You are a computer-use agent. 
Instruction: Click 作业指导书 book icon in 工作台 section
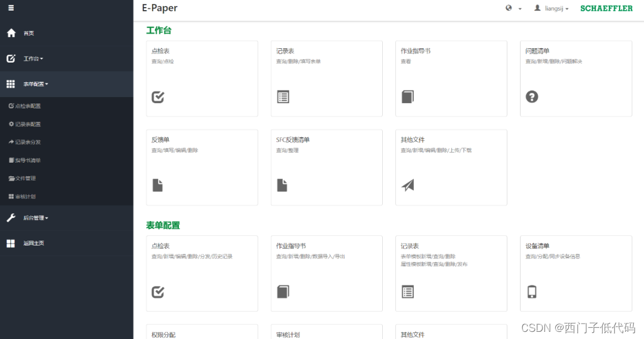pos(407,97)
